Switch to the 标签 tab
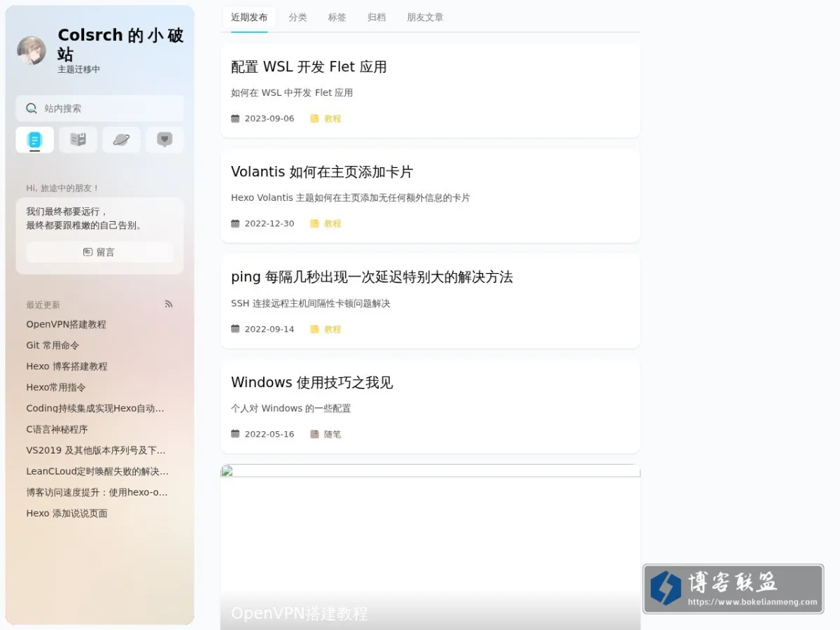840x630 pixels. (x=337, y=17)
